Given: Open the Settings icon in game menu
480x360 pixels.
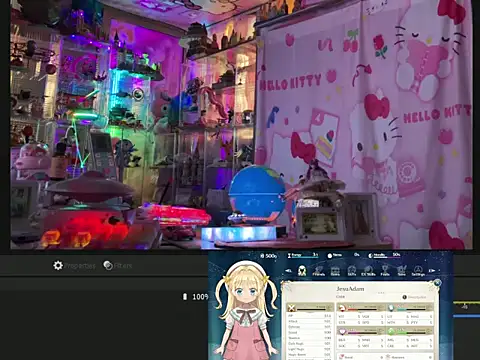Looking at the screenshot, I should pos(418,271).
